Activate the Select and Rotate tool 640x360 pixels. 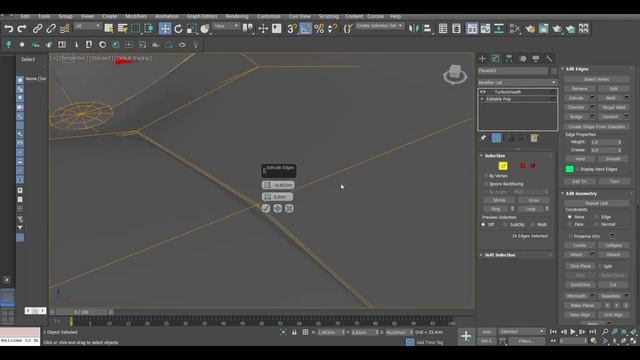[x=178, y=29]
